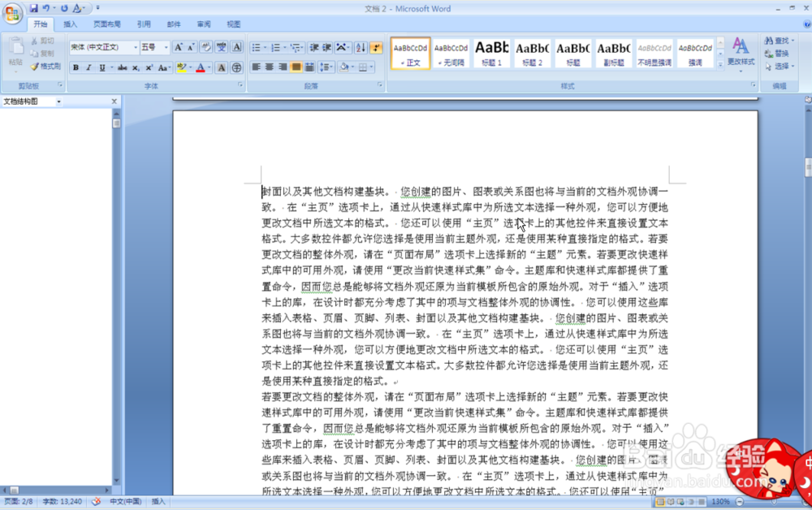Toggle underline formatting
The width and height of the screenshot is (812, 510).
(102, 68)
